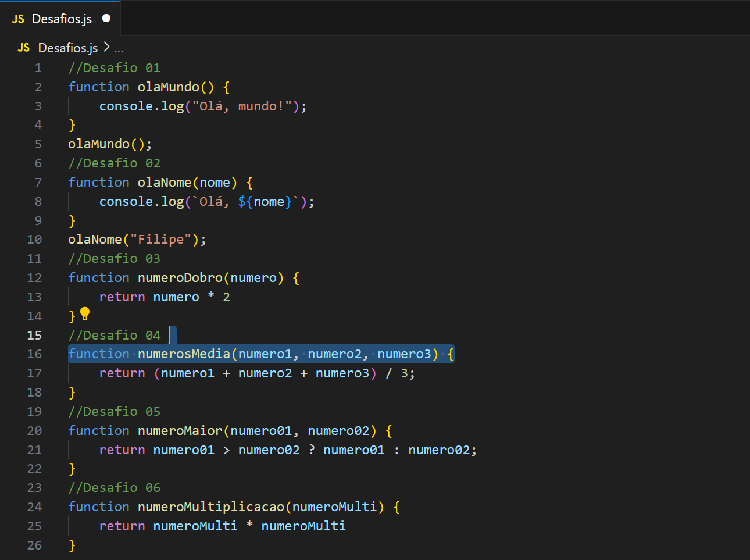Image resolution: width=750 pixels, height=560 pixels.
Task: Click the function name olaNome on line 7
Action: pyautogui.click(x=165, y=183)
